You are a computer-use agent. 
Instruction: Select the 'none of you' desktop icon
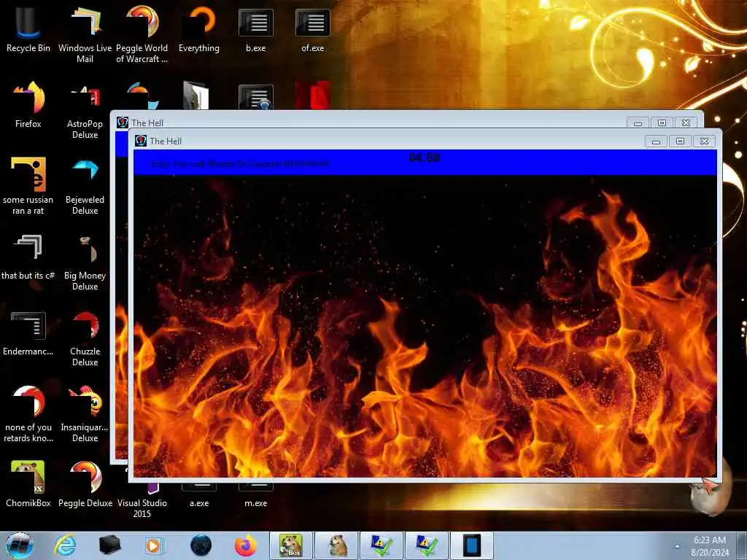click(x=28, y=413)
